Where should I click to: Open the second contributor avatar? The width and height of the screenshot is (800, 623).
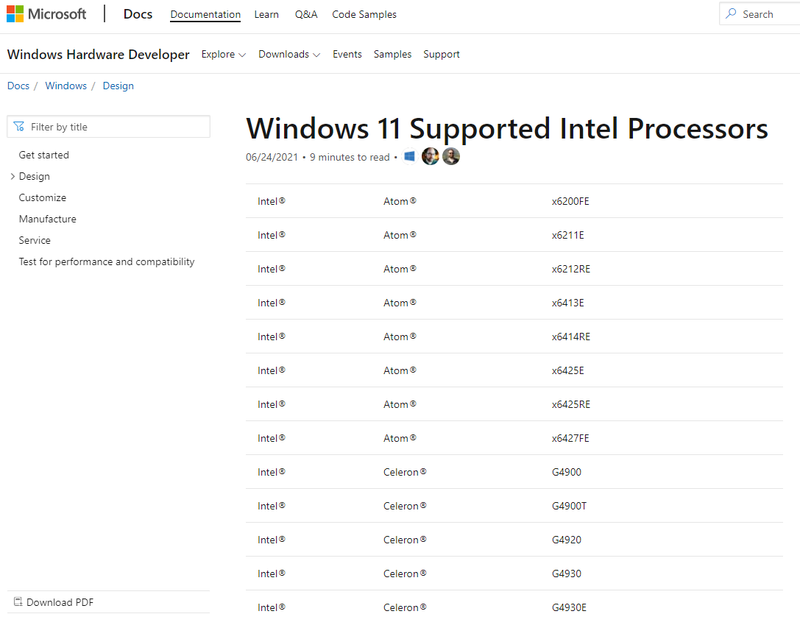coord(451,157)
